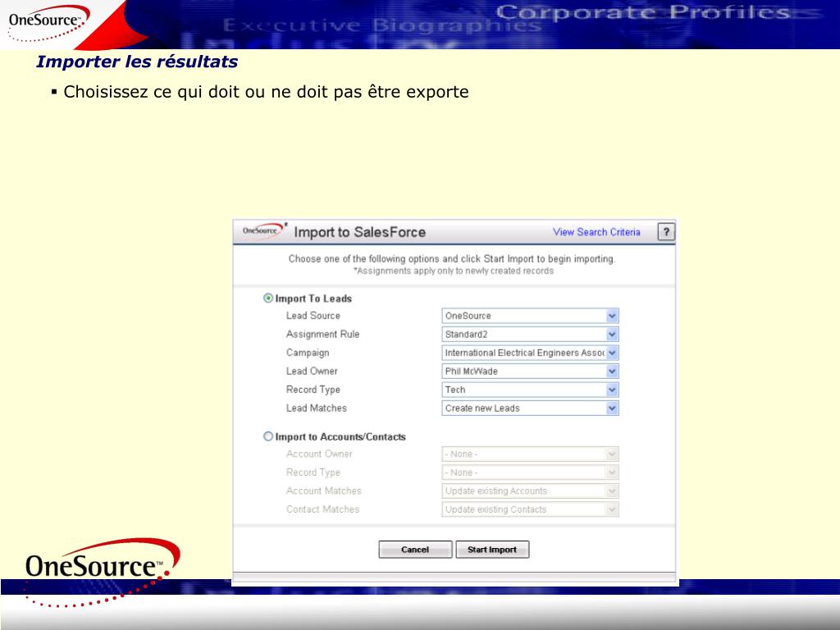Click the large OneSource logo at bottom left
Image resolution: width=840 pixels, height=630 pixels.
(102, 572)
